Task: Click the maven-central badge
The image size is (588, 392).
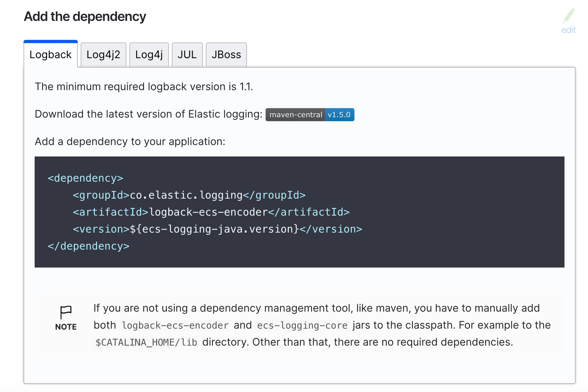Action: click(x=294, y=115)
